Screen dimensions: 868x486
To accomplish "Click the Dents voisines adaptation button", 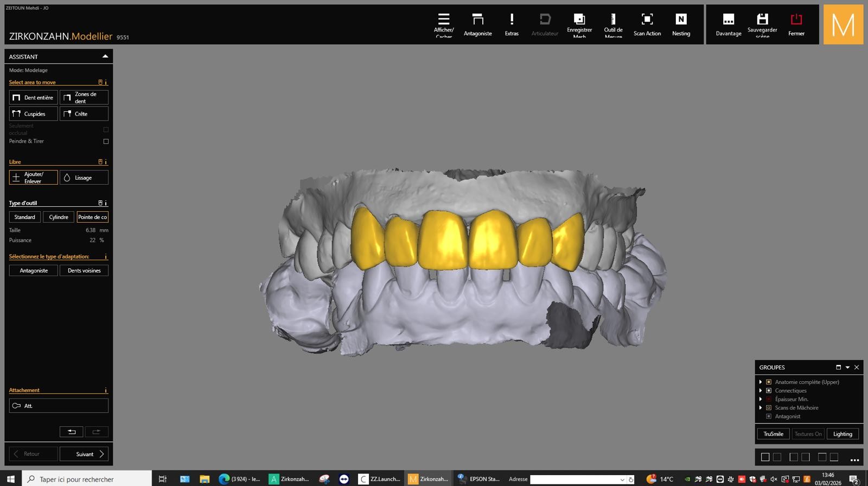I will [84, 270].
